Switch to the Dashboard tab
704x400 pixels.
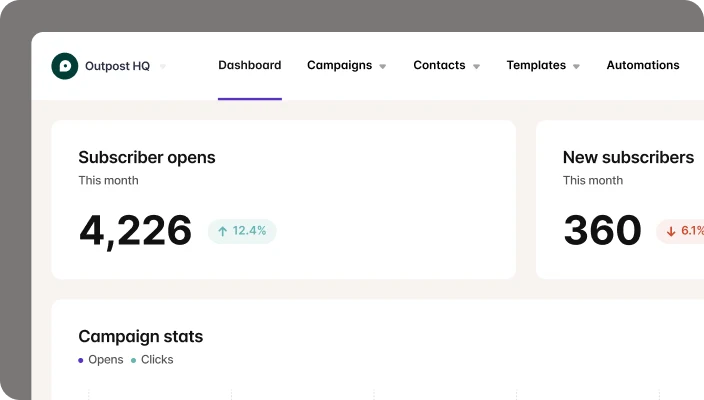pos(249,66)
